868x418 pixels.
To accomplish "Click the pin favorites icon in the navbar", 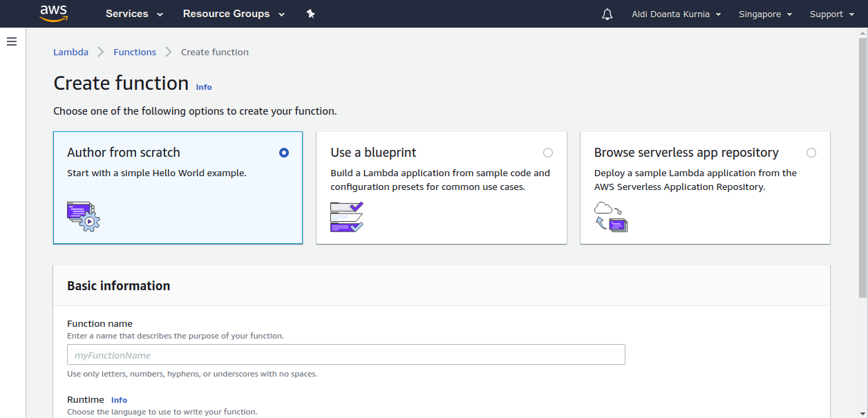I will 310,13.
